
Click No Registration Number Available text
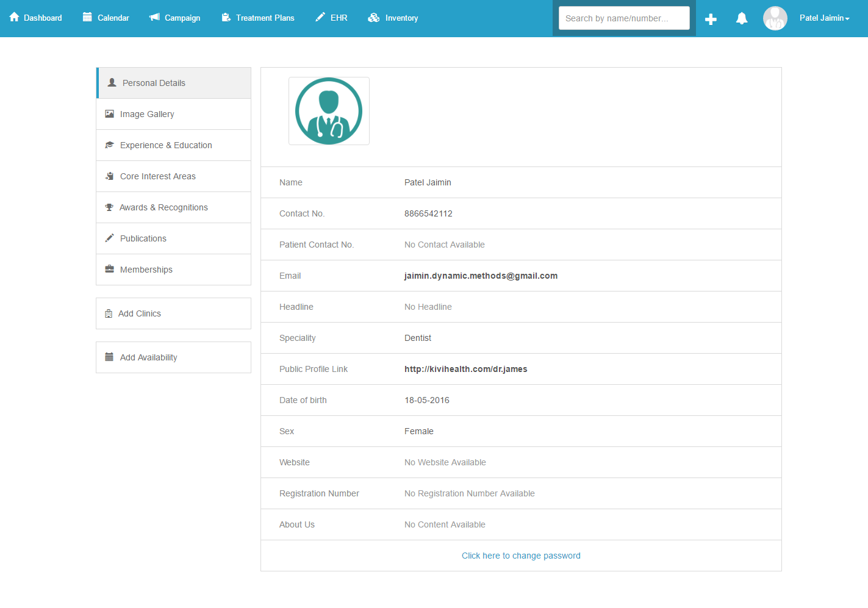point(470,493)
